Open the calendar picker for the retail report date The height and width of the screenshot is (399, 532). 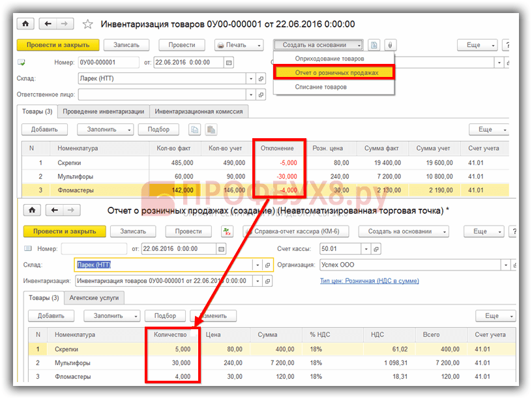click(x=221, y=248)
